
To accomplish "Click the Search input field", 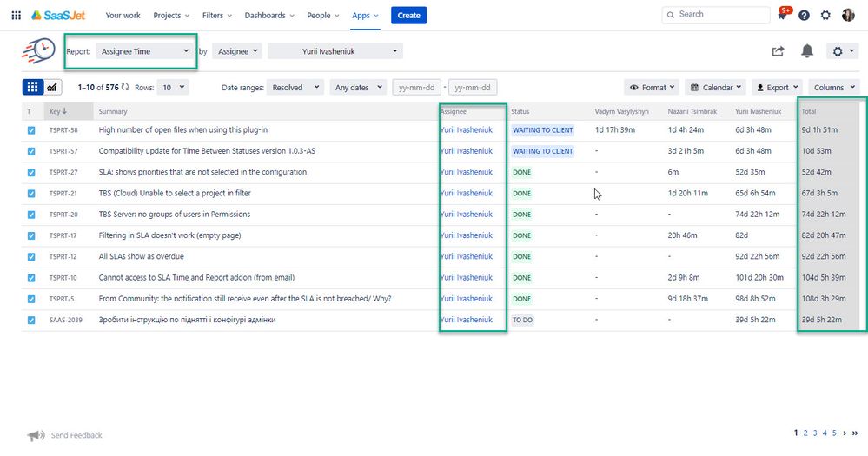I will coord(716,15).
